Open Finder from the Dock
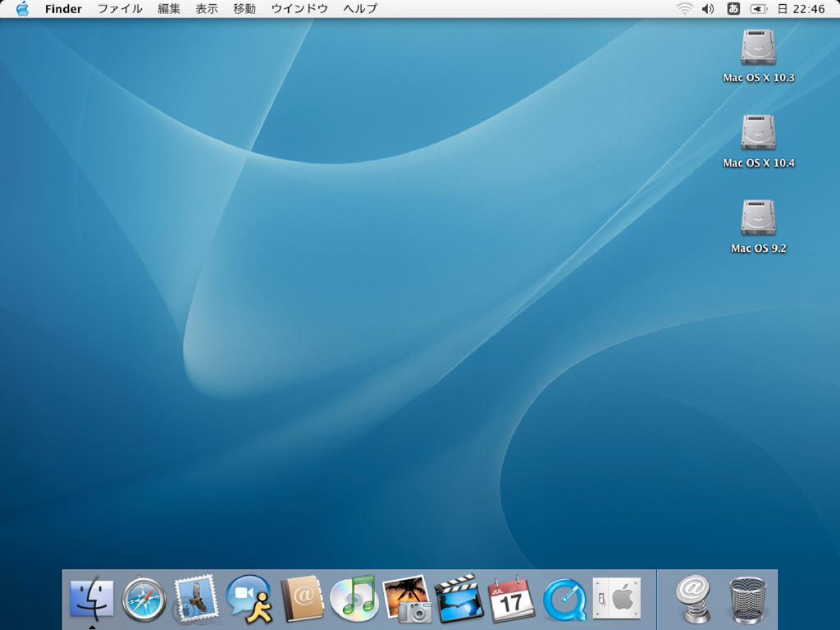Viewport: 840px width, 630px height. click(92, 598)
